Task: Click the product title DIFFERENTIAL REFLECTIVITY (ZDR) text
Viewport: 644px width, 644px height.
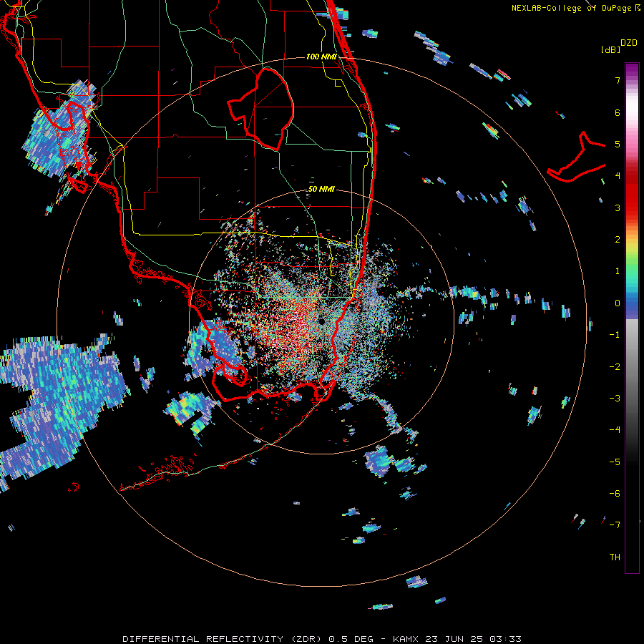Action: coord(224,639)
